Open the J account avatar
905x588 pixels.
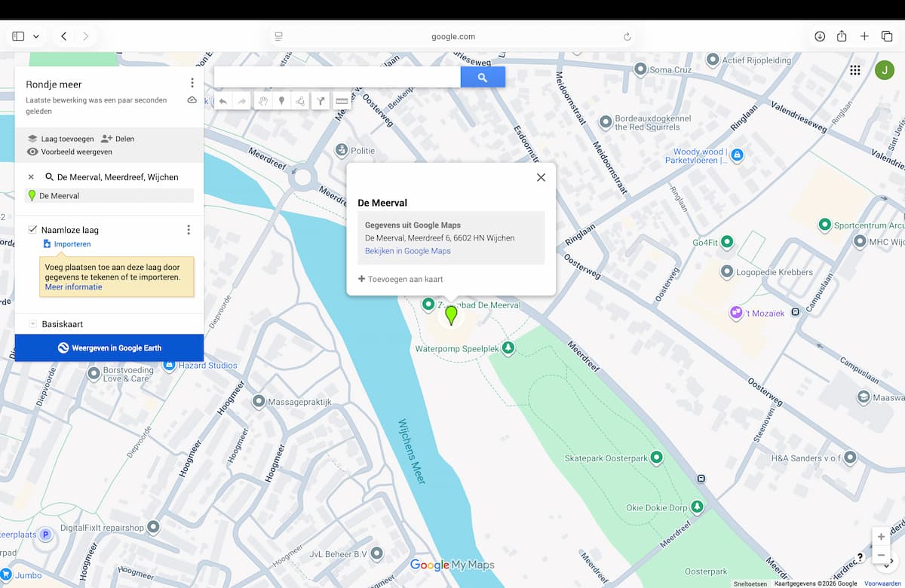[x=884, y=70]
